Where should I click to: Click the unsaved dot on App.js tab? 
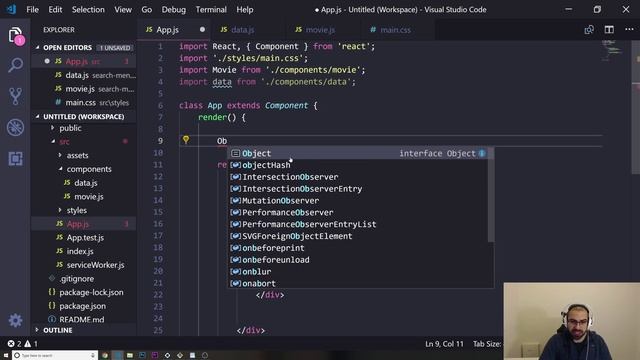click(202, 29)
